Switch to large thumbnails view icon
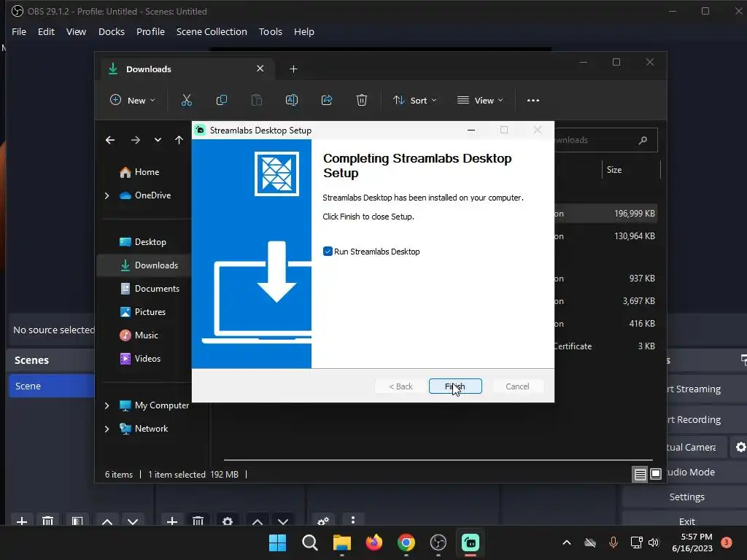The height and width of the screenshot is (560, 747). coord(656,474)
